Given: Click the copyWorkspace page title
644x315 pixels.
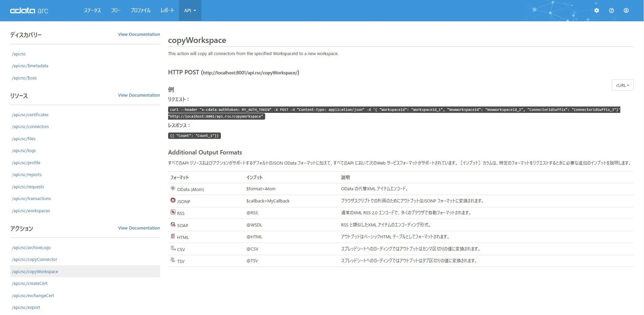Looking at the screenshot, I should pyautogui.click(x=197, y=40).
